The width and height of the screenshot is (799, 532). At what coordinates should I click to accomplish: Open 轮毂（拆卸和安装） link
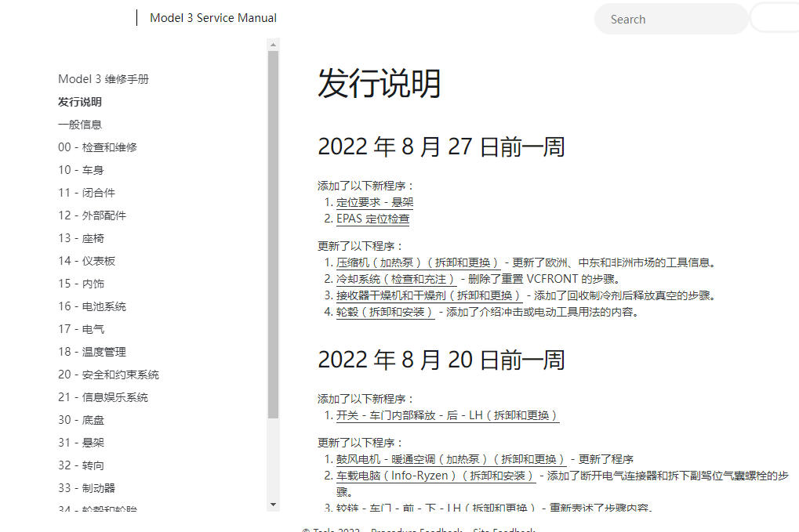click(385, 312)
